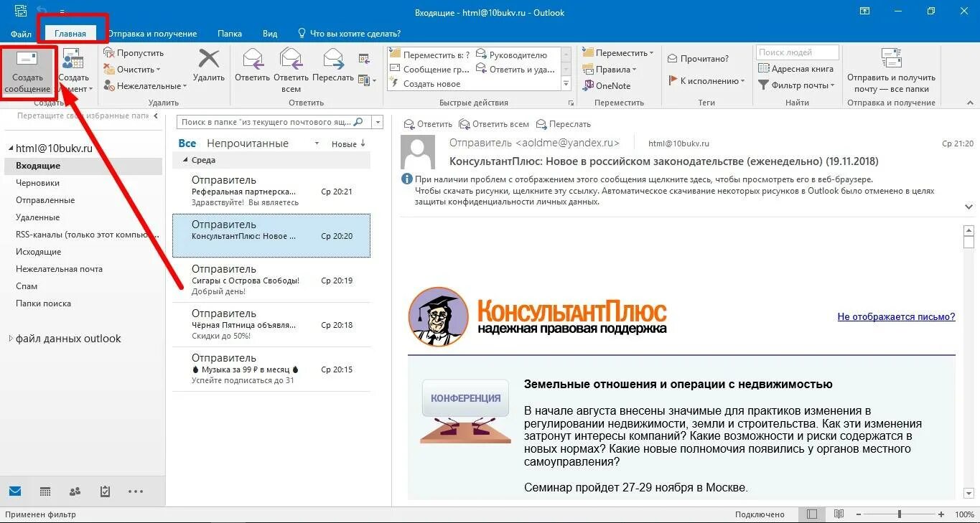
Task: Click the Не отображается письмо? link
Action: (896, 316)
